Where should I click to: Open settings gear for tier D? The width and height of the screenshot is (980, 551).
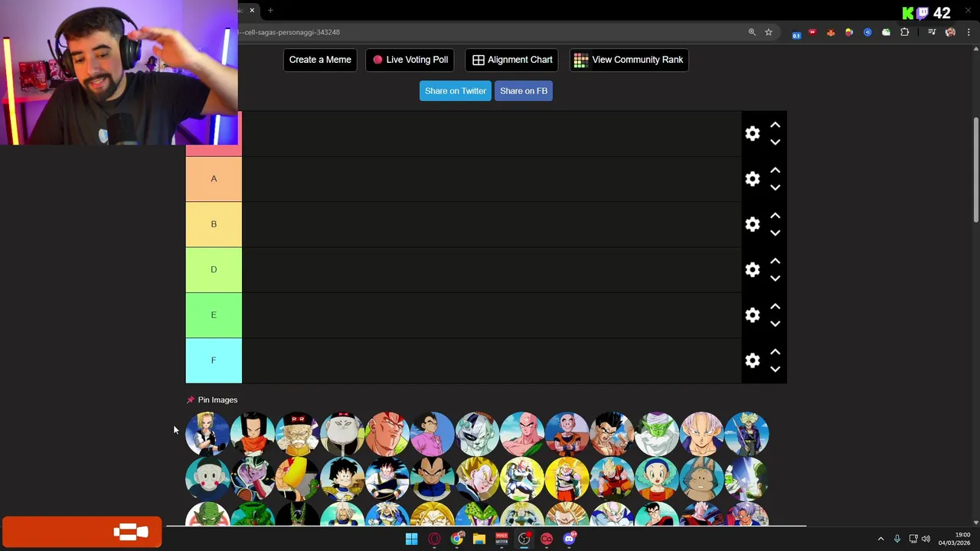753,269
